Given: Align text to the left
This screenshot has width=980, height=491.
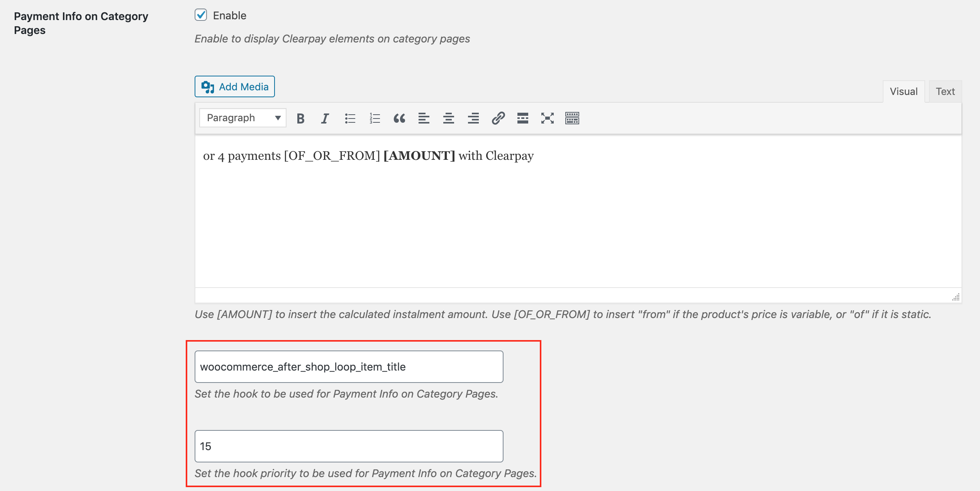Looking at the screenshot, I should 424,119.
